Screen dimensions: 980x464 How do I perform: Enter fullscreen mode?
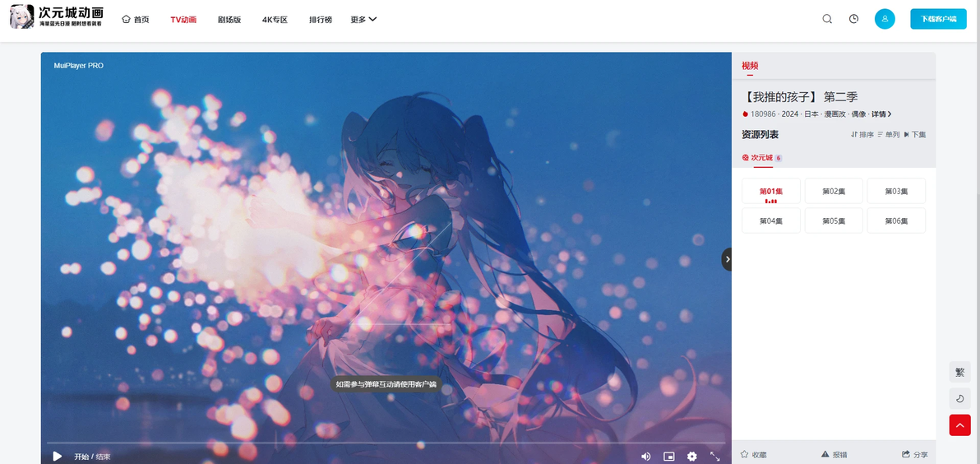[715, 457]
